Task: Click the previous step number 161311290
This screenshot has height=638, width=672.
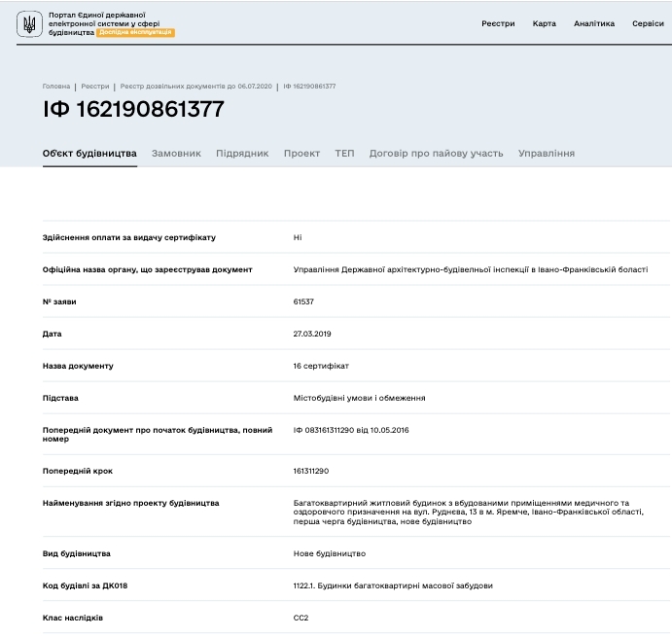Action: [x=310, y=471]
